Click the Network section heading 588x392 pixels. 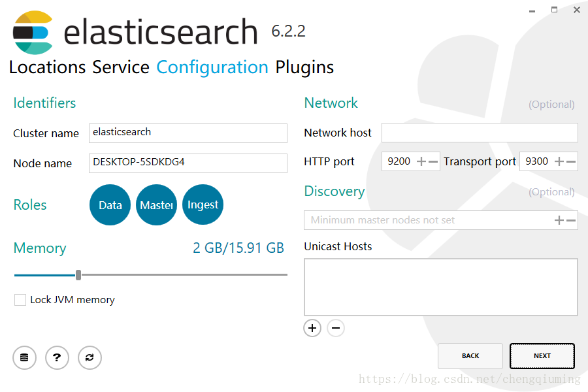(x=331, y=103)
